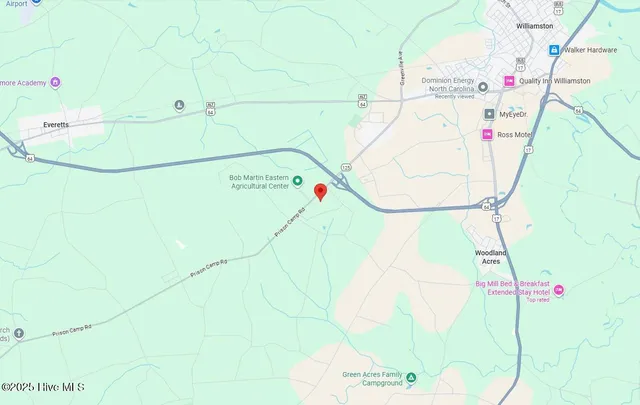Open the Walker Hardware shopping icon

[554, 50]
